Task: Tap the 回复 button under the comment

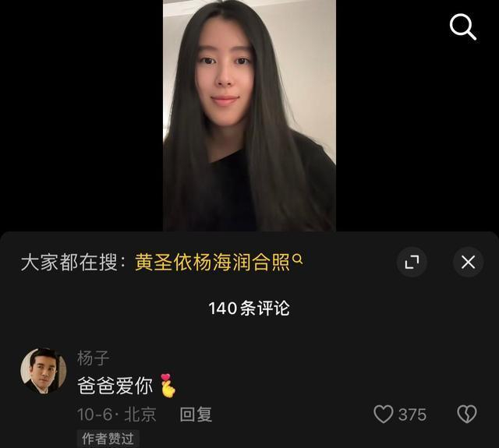Action: click(x=196, y=414)
